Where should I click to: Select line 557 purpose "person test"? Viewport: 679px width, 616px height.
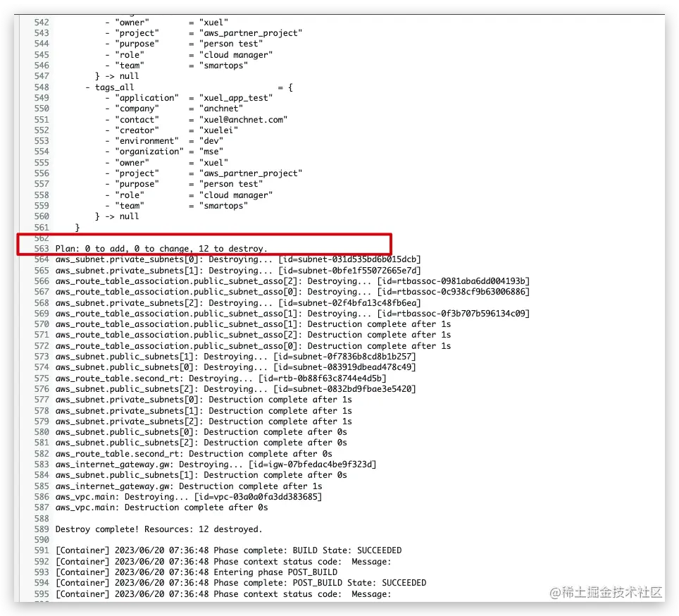tap(184, 184)
